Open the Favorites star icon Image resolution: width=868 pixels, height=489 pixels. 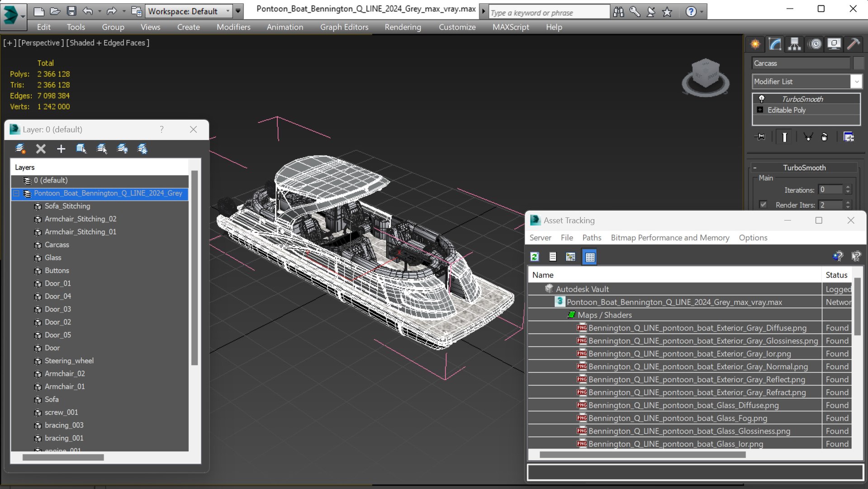point(667,12)
